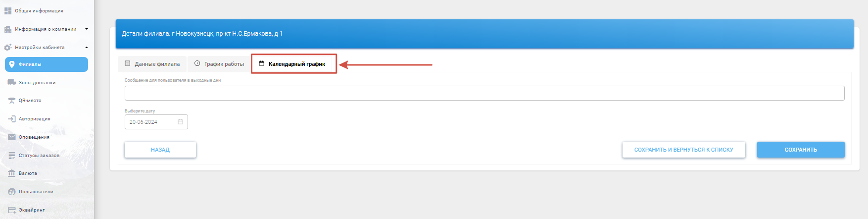Click the truck icon for Зоны доставки

click(x=12, y=83)
